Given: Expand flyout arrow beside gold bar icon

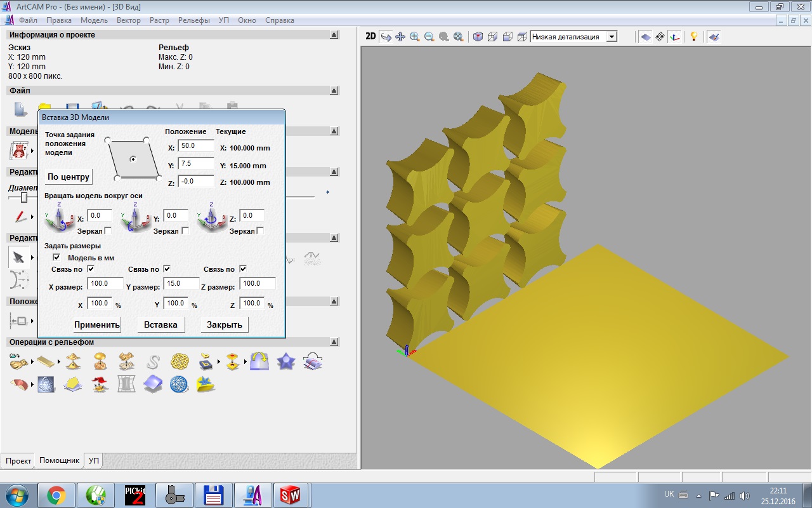Looking at the screenshot, I should [59, 362].
